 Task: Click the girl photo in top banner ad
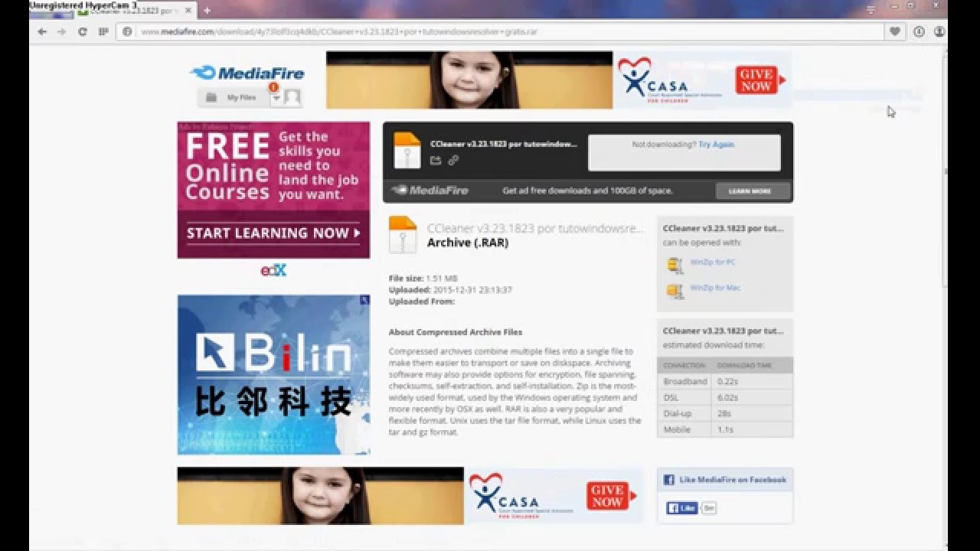coord(469,80)
